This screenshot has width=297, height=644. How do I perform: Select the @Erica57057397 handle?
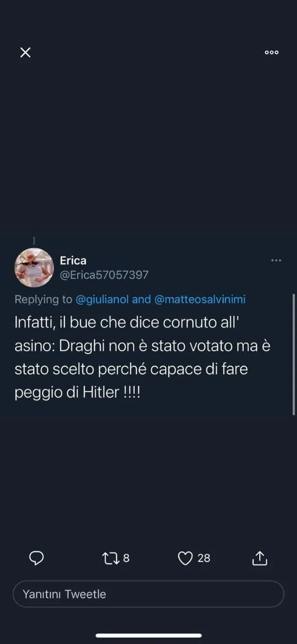tap(104, 275)
